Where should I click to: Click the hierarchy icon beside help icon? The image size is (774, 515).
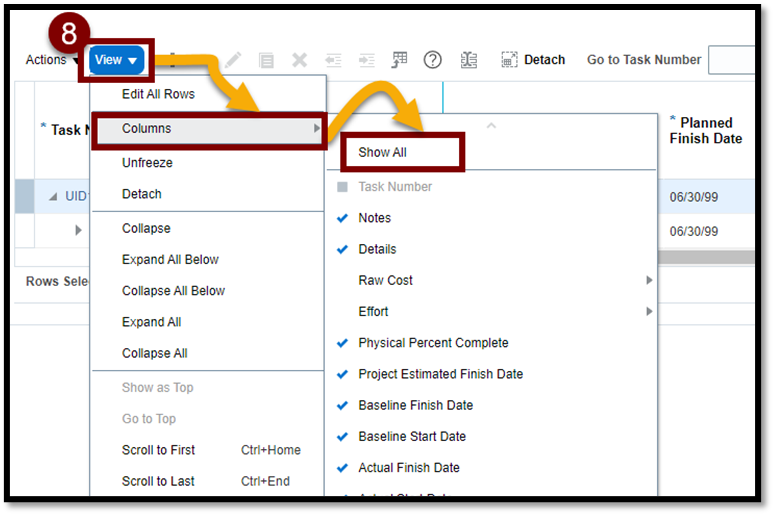click(469, 60)
